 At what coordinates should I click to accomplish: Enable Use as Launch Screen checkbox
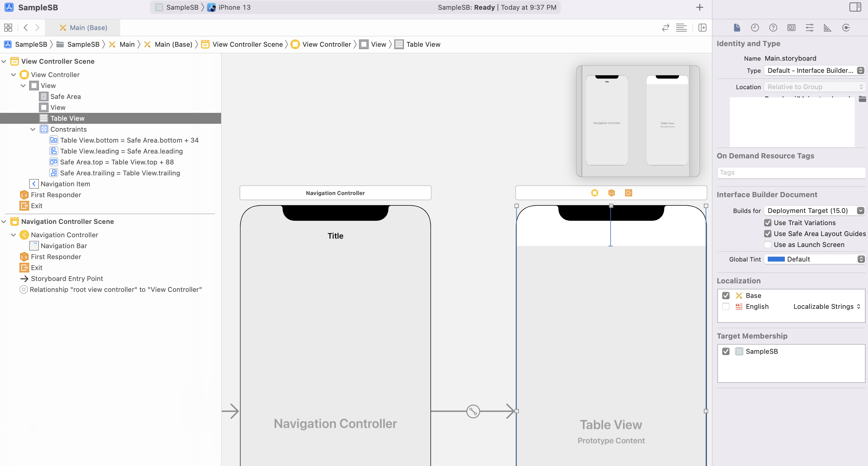767,245
